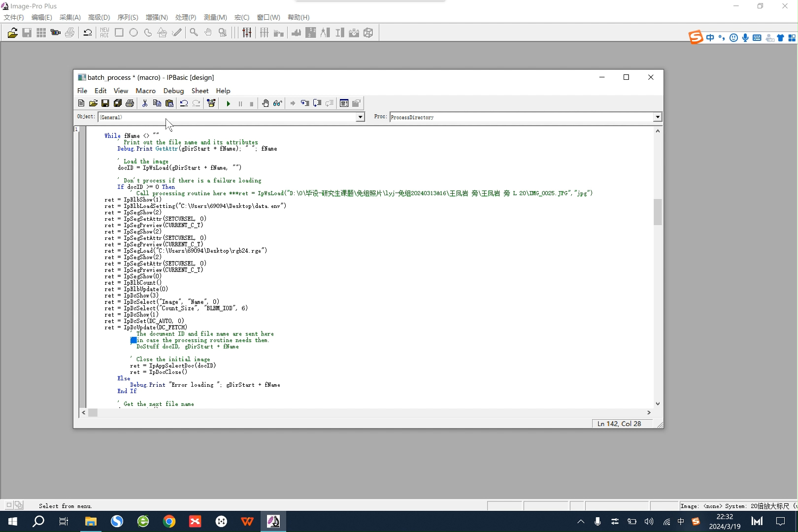Image resolution: width=798 pixels, height=532 pixels.
Task: Select the pan hand tool in main toolbar
Action: [208, 33]
